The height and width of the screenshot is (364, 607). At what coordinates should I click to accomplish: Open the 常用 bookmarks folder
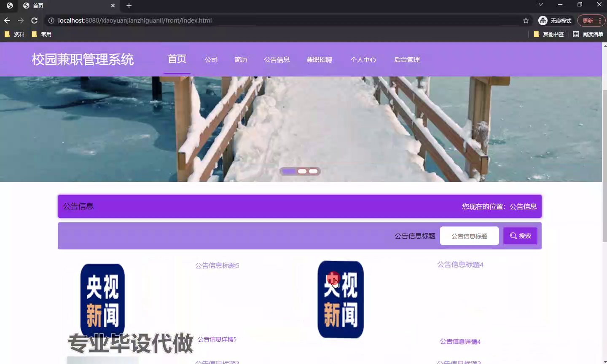[42, 34]
